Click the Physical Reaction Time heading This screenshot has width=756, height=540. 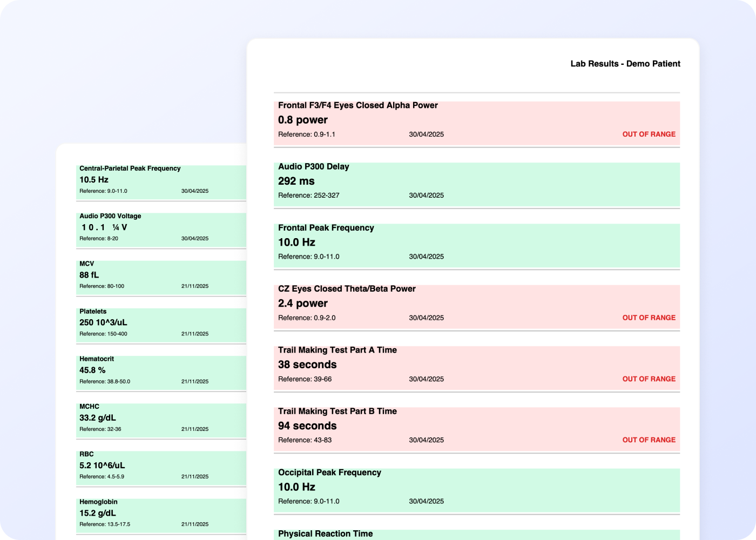click(326, 534)
